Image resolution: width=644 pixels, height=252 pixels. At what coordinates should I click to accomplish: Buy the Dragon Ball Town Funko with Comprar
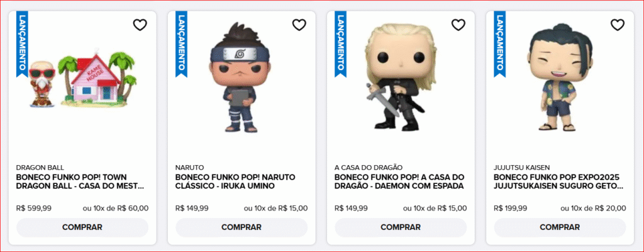(x=82, y=227)
